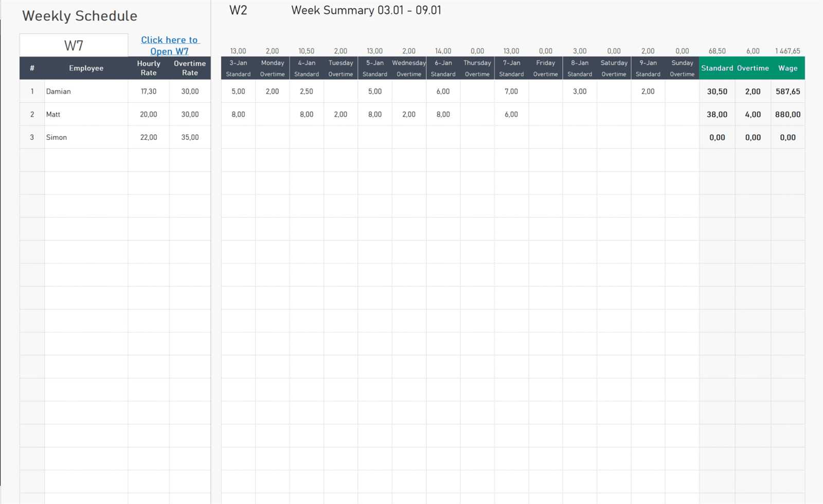
Task: Select Damian's 4-Jan standard hours 2,50
Action: [307, 91]
